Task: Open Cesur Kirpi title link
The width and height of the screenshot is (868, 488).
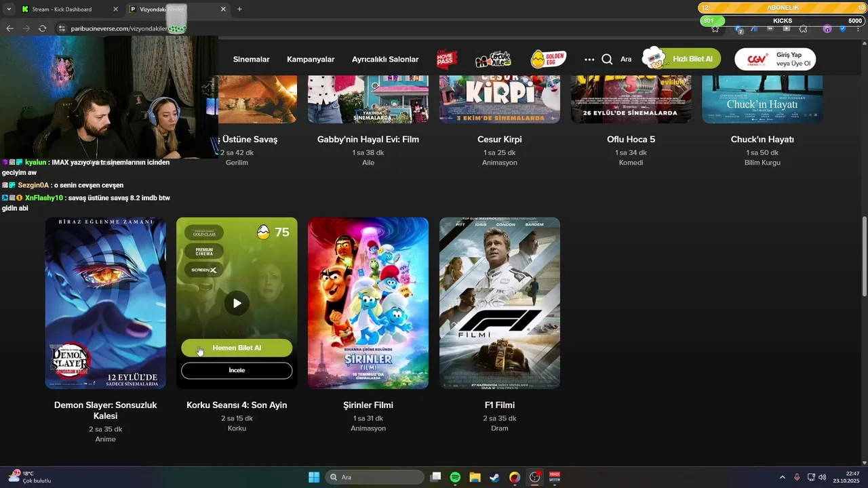Action: click(x=500, y=139)
